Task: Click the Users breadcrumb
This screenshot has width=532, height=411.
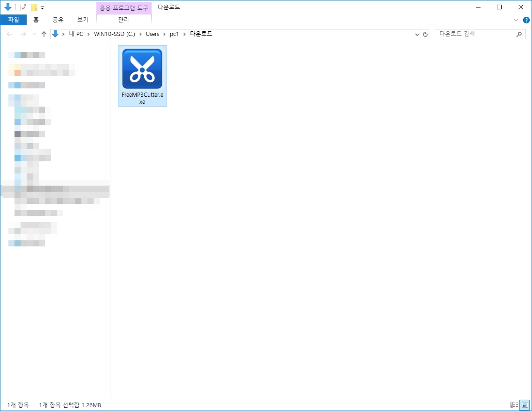Action: pyautogui.click(x=153, y=34)
